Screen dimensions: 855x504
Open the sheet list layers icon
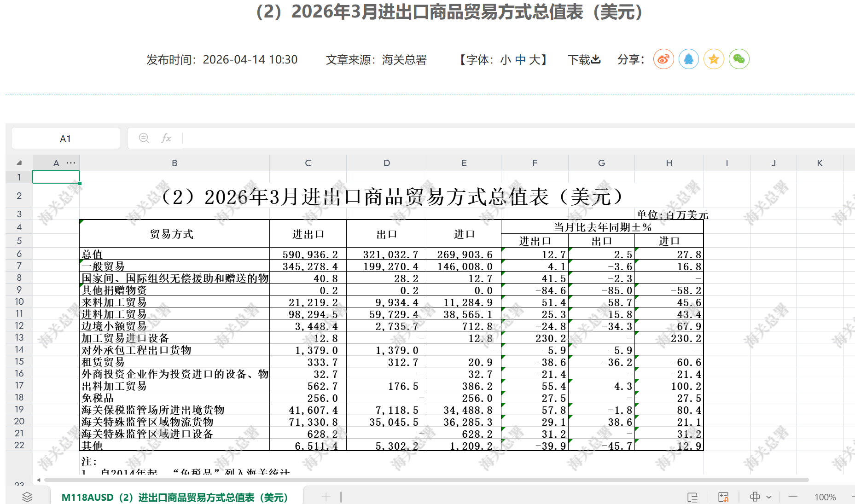pyautogui.click(x=27, y=497)
